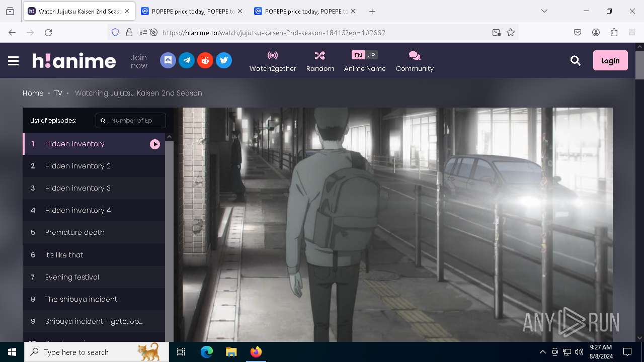
Task: Select episode 2 Hidden inventory 2
Action: coord(94,166)
